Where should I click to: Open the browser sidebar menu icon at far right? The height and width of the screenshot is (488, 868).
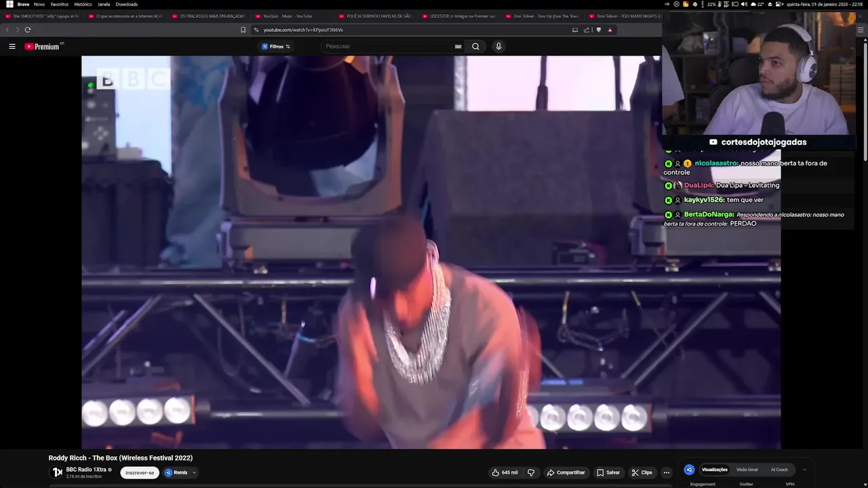tap(861, 30)
